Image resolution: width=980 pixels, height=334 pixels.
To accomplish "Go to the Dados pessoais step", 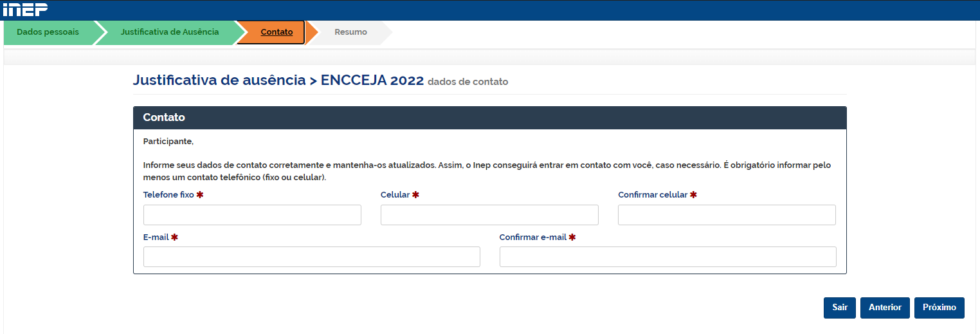I will 48,32.
